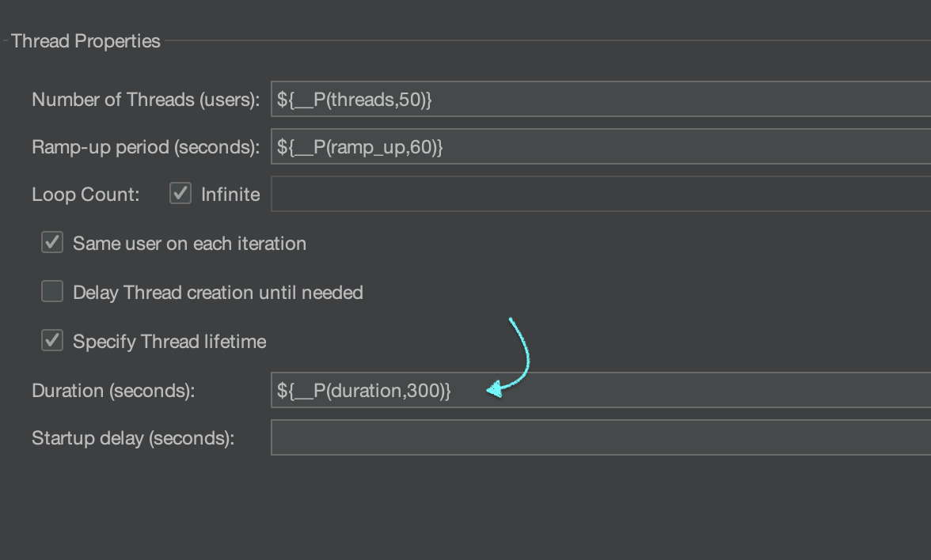Uncheck the Specify Thread lifetime checkbox

pyautogui.click(x=52, y=341)
